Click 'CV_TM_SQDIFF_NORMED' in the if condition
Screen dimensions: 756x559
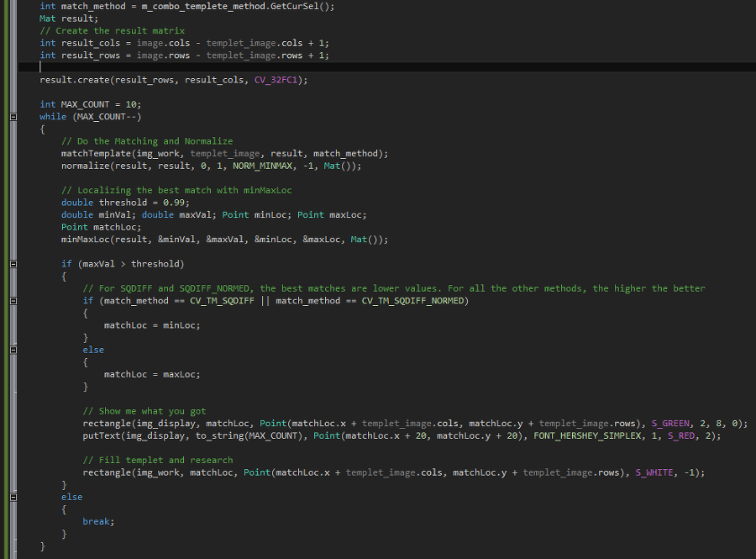tap(412, 300)
